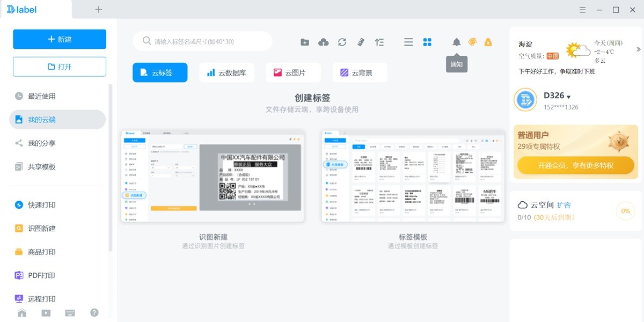Viewport: 644px width, 322px height.
Task: Go home via the house icon
Action: tap(21, 312)
